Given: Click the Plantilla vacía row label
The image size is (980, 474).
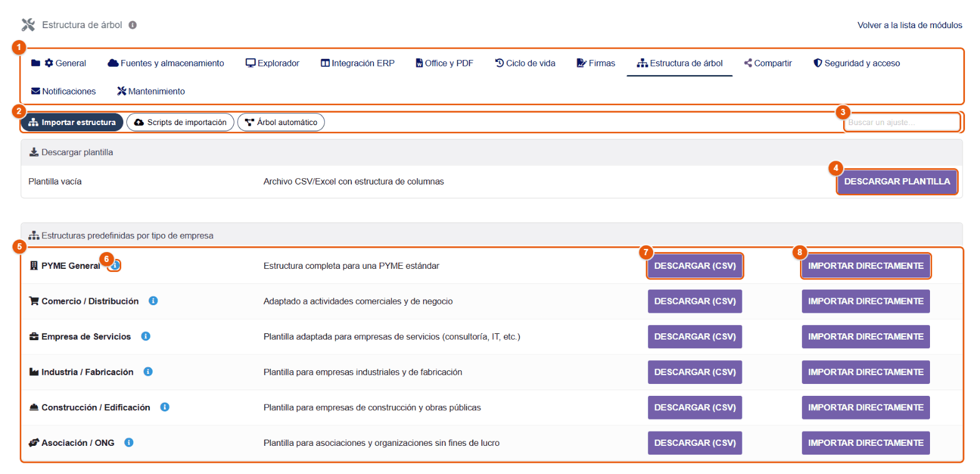Looking at the screenshot, I should 55,181.
